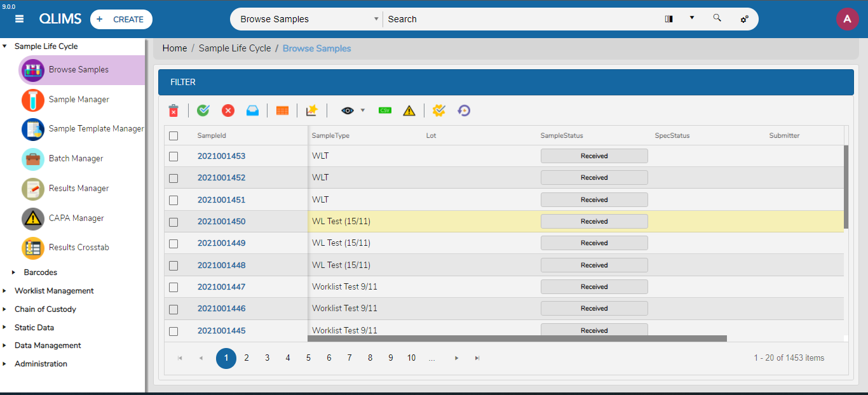Click the blue inbox tray icon

(x=252, y=110)
